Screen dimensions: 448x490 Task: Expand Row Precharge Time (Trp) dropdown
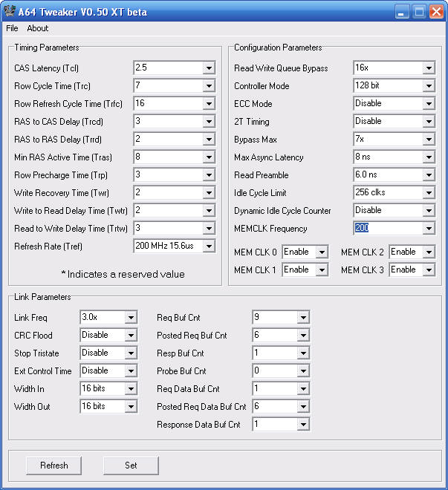pyautogui.click(x=209, y=174)
